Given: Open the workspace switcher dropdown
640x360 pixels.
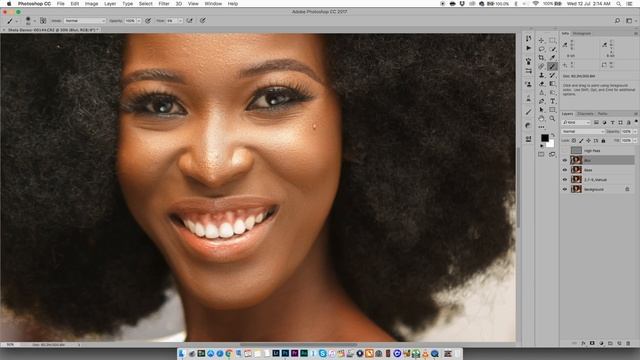Looking at the screenshot, I should pyautogui.click(x=630, y=20).
